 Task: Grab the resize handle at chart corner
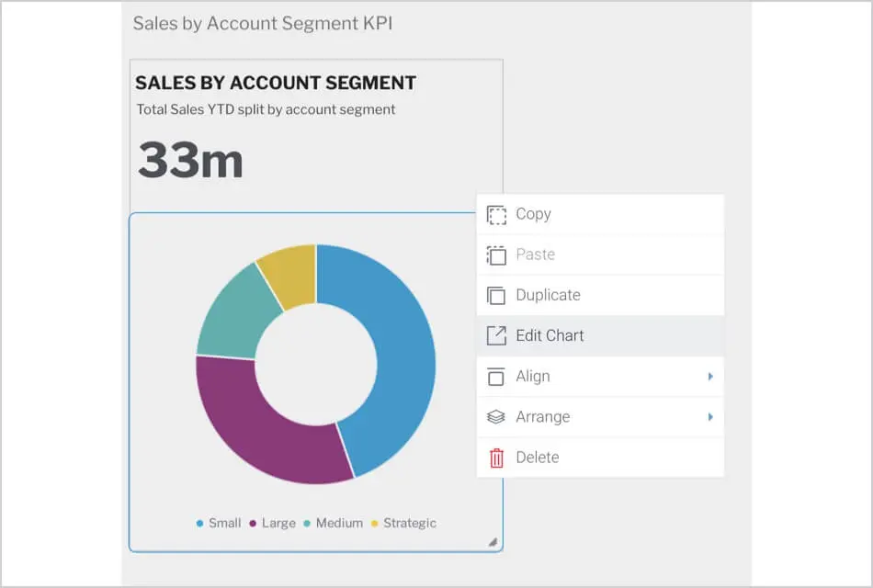coord(493,542)
